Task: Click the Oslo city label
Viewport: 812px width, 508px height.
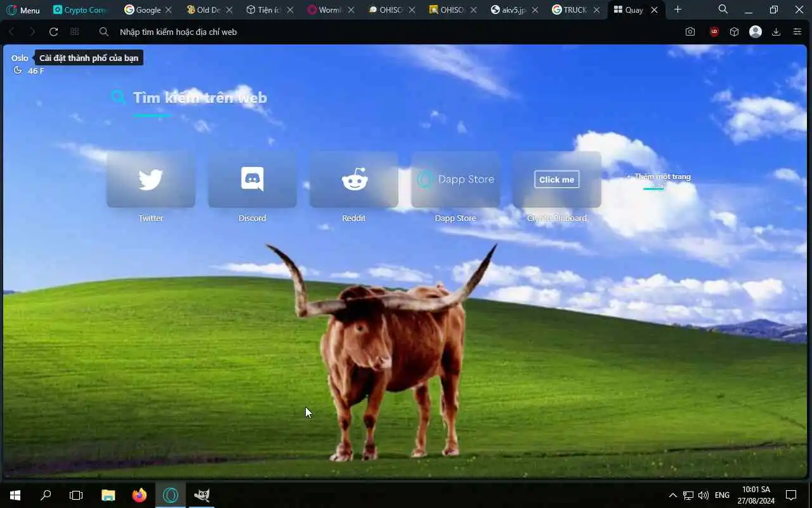Action: pos(20,58)
